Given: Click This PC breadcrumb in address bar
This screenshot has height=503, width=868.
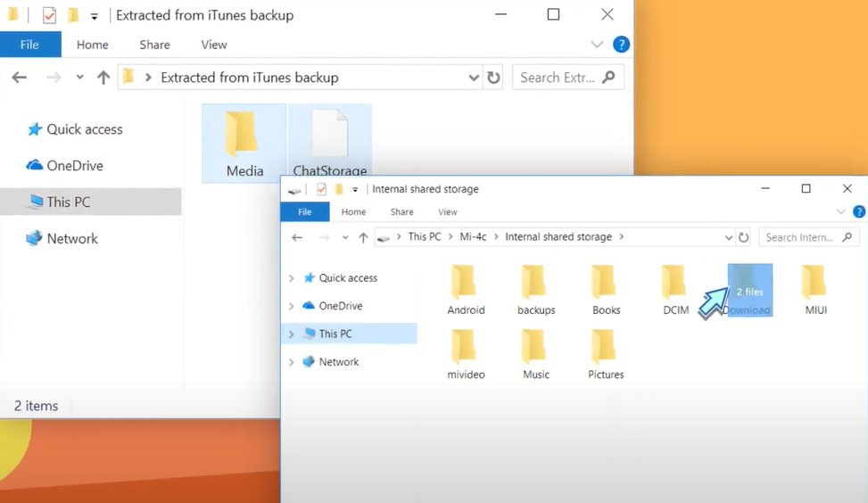Looking at the screenshot, I should (425, 237).
